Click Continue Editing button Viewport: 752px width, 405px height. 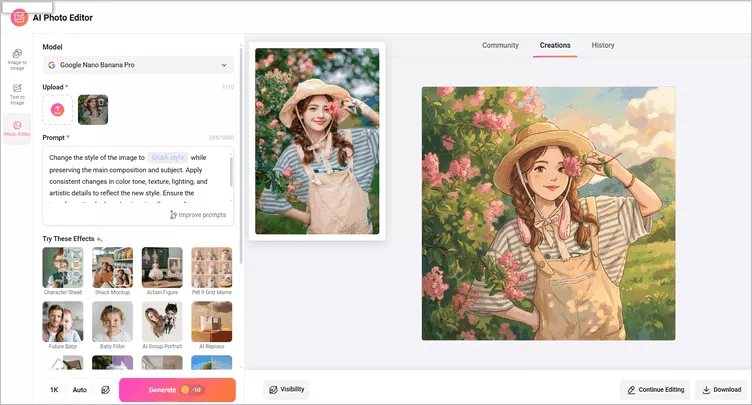655,390
